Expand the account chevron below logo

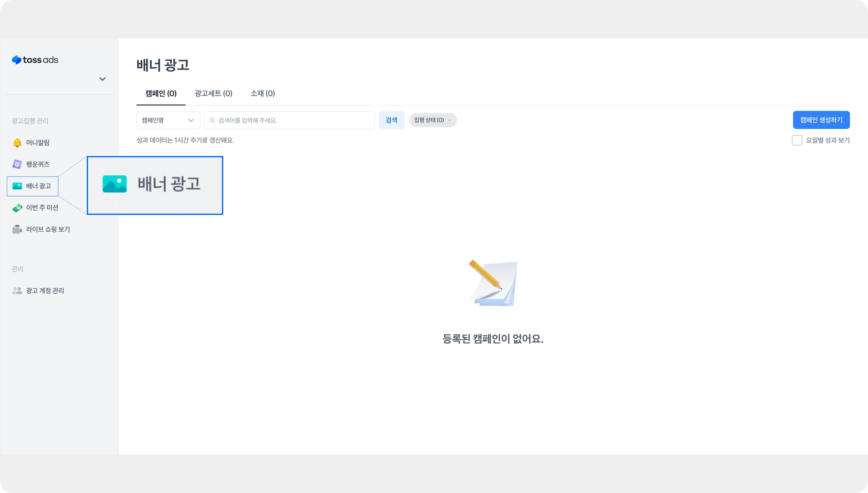coord(102,79)
